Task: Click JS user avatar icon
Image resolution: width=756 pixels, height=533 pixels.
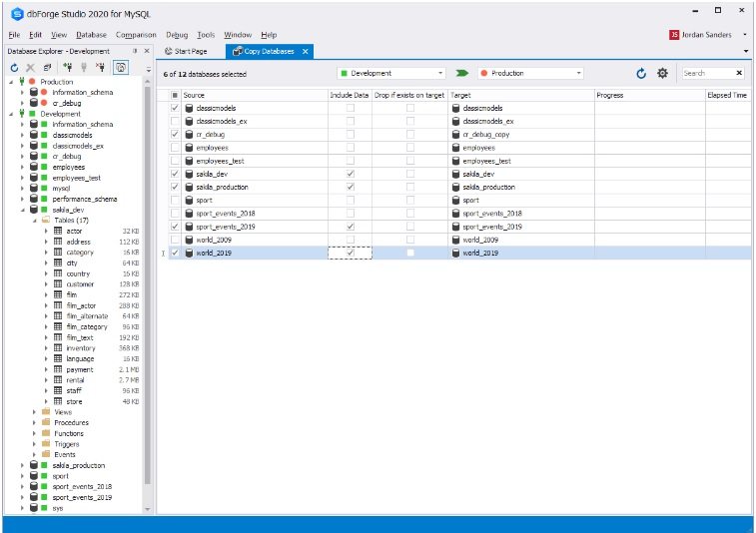Action: coord(674,35)
